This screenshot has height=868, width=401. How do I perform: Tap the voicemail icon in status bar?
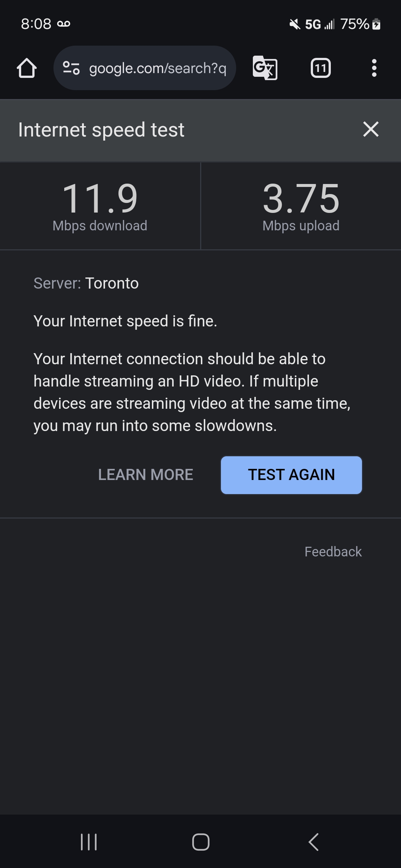[x=64, y=24]
